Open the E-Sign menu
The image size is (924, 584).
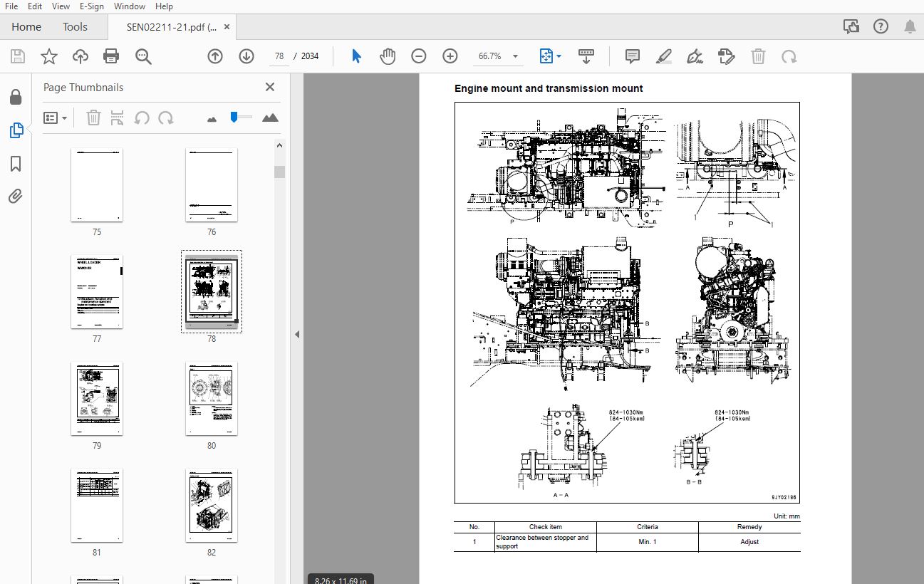(91, 6)
